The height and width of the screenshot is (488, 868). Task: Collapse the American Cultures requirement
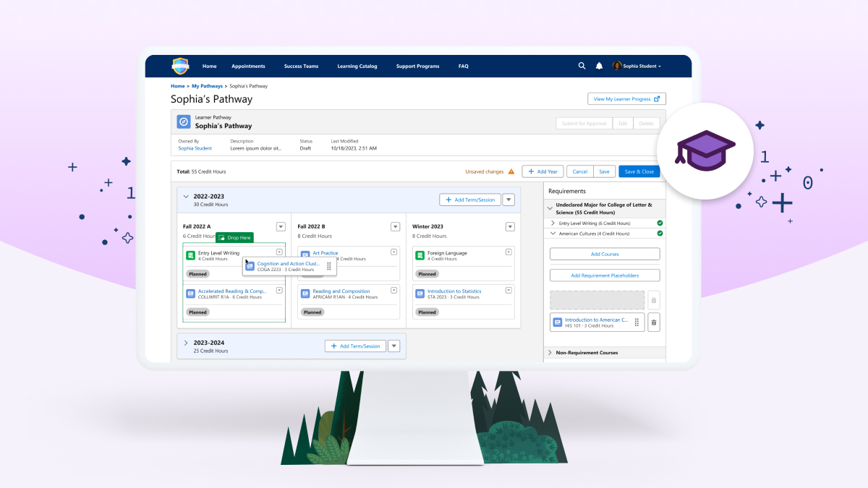tap(553, 234)
